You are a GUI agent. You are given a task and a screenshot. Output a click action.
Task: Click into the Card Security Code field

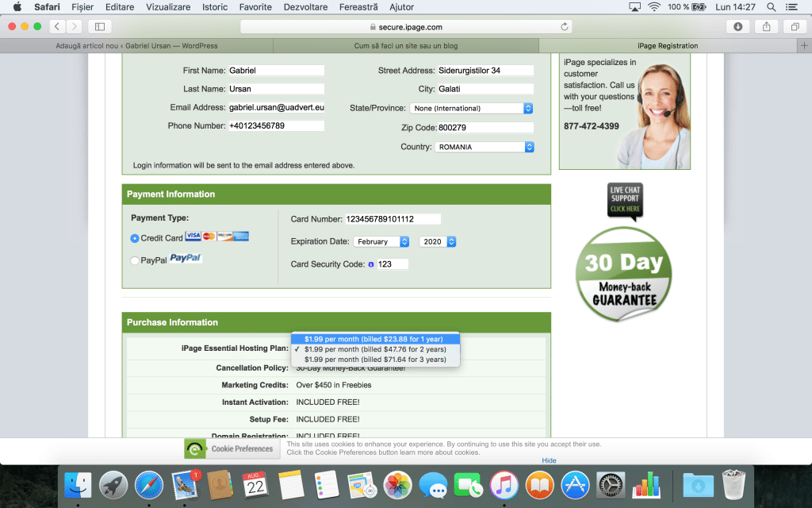coord(393,264)
